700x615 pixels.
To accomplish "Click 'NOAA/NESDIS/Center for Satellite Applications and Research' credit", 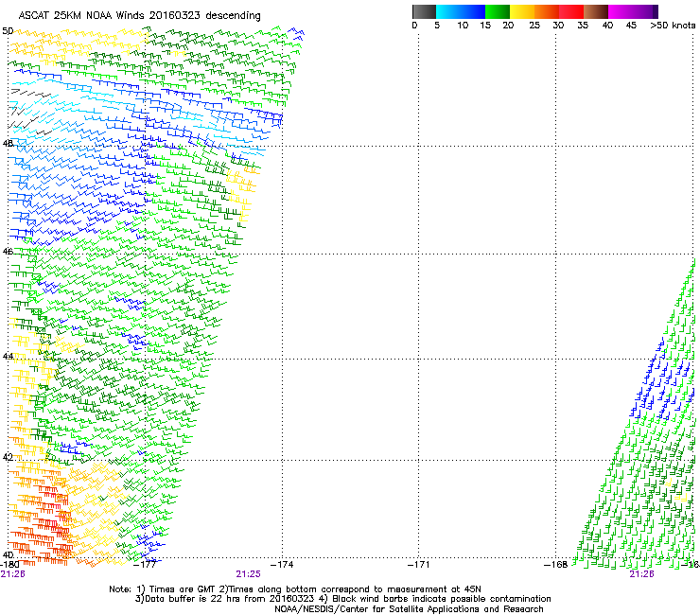I will [409, 609].
